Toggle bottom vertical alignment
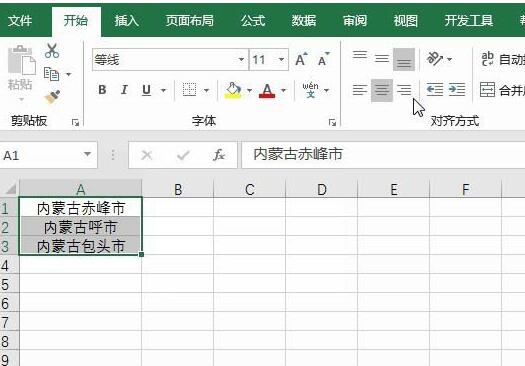525x366 pixels. (404, 60)
